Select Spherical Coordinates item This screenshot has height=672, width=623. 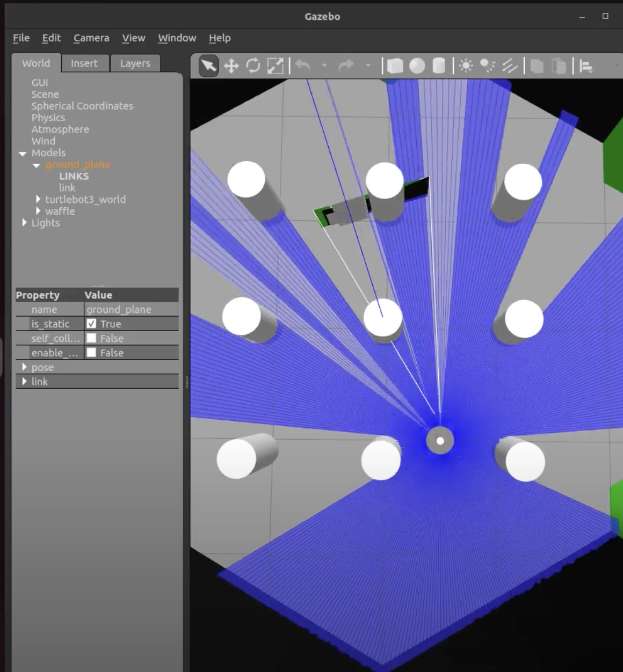click(82, 106)
